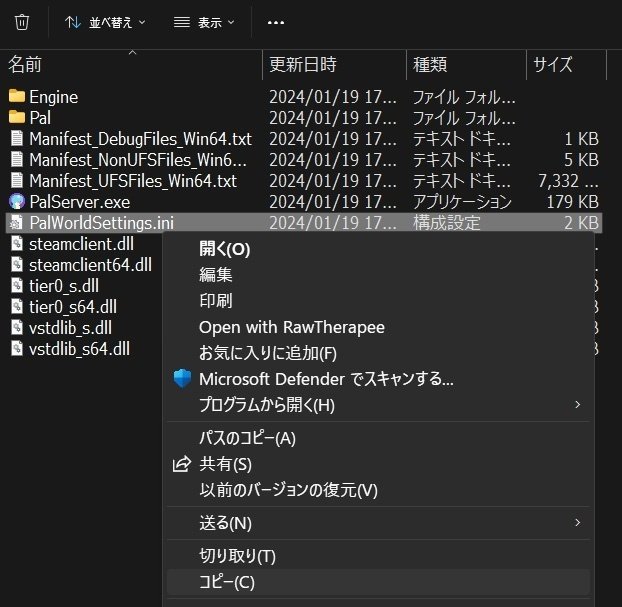Choose 送る(N) menu text
Image resolution: width=622 pixels, height=607 pixels.
[x=225, y=523]
